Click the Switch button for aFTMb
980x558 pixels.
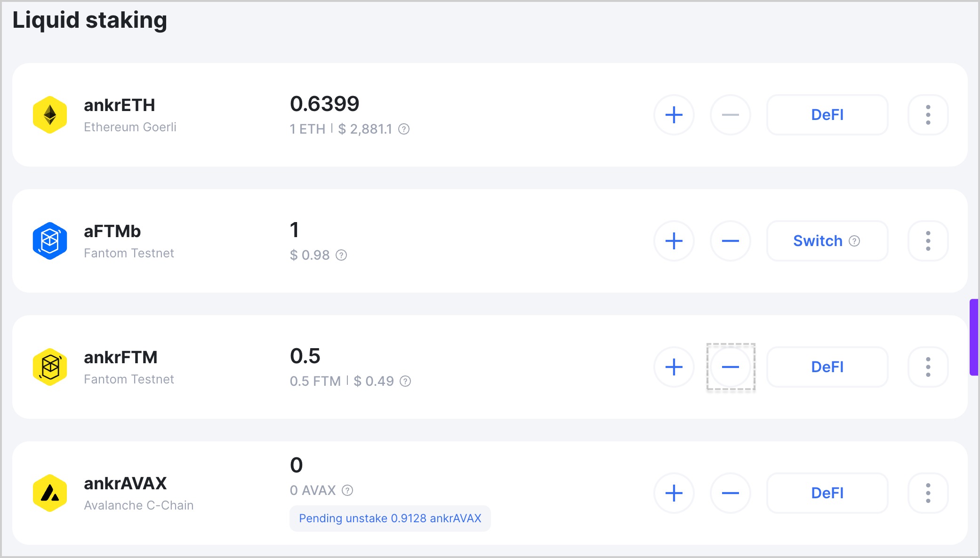coord(827,241)
